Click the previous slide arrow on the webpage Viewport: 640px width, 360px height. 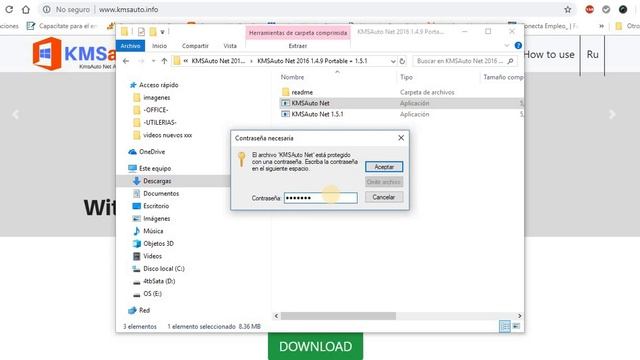pos(16,114)
